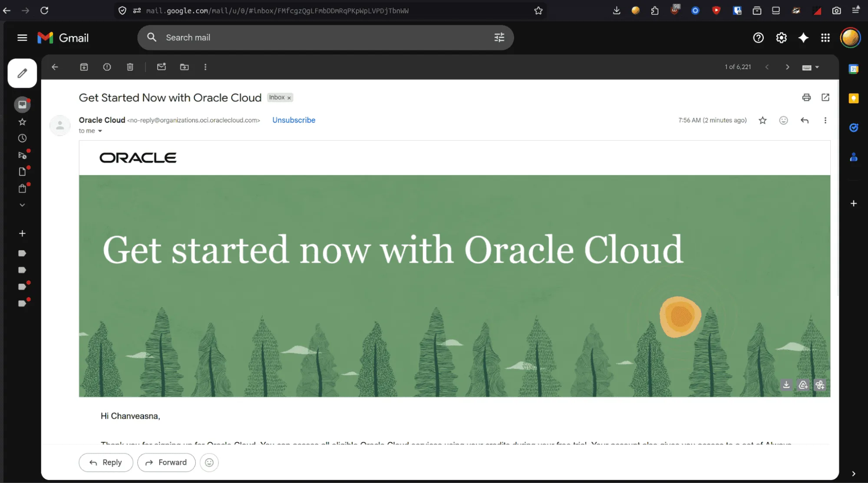Save banner image to Photos

tap(820, 385)
